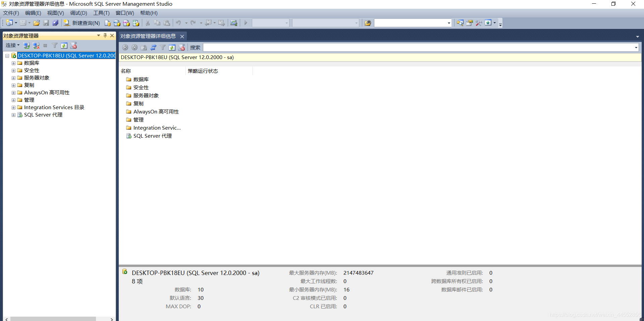Click the Analysis Services XMLA Query icon
This screenshot has width=644, height=321.
(136, 23)
